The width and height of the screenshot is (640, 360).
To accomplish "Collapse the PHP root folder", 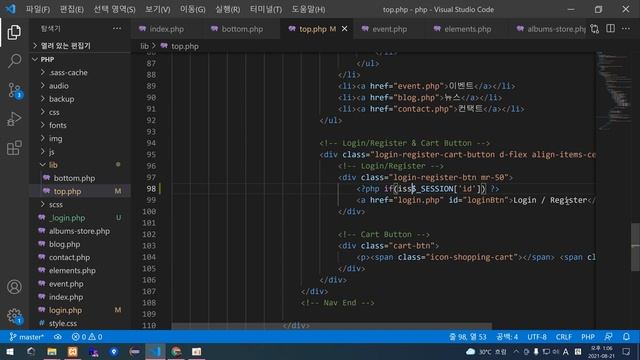I will coord(80,59).
